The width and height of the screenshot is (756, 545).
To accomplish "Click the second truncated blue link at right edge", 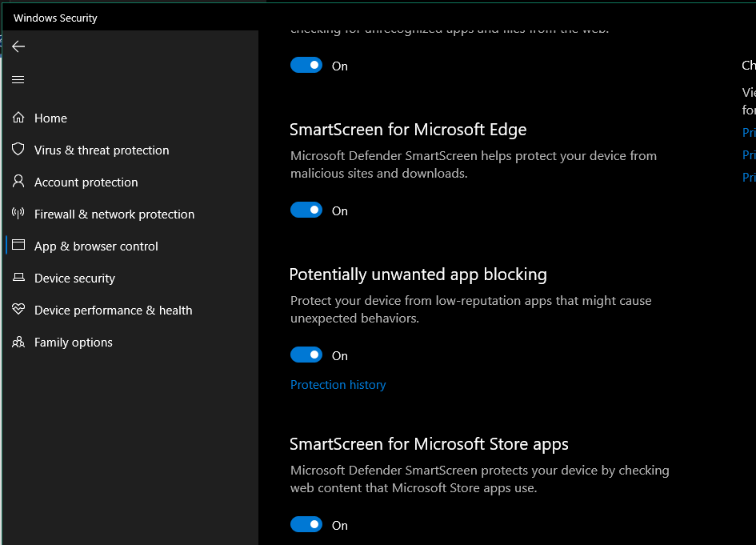I will [x=749, y=155].
